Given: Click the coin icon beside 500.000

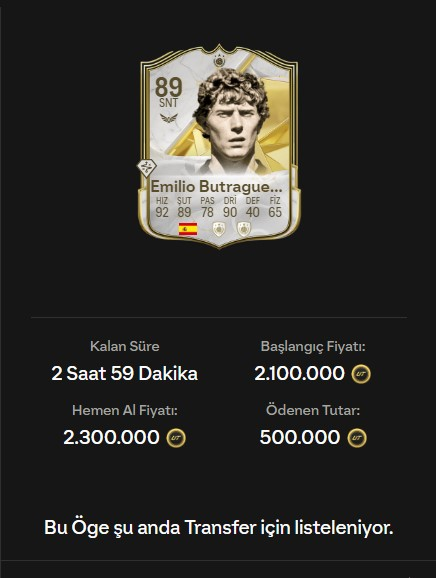Looking at the screenshot, I should (357, 438).
